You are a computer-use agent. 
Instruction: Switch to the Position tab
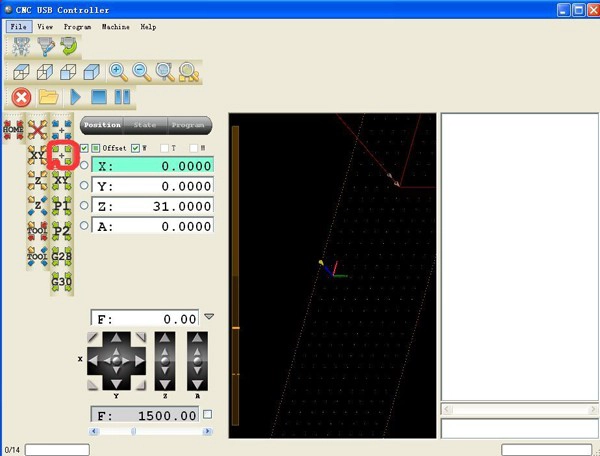click(x=102, y=125)
